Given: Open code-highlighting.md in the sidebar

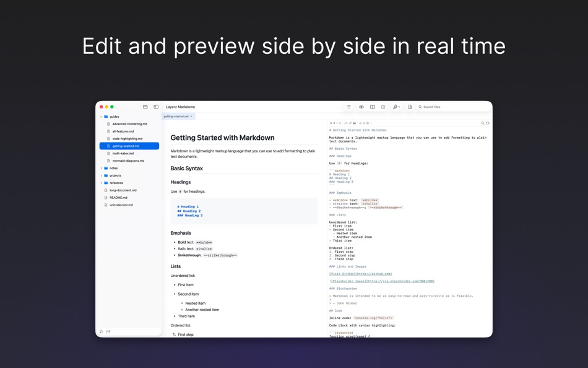Looking at the screenshot, I should tap(129, 139).
